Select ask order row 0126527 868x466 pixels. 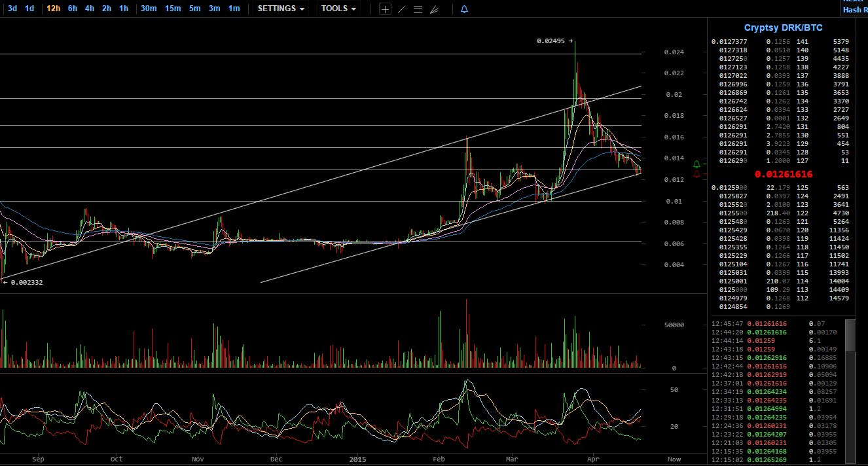coord(780,118)
